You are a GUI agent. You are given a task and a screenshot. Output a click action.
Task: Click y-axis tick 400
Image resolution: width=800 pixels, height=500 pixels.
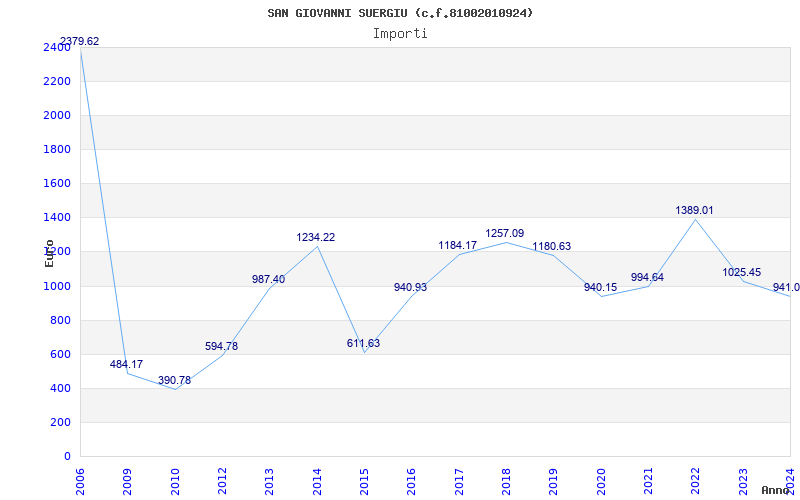click(61, 389)
